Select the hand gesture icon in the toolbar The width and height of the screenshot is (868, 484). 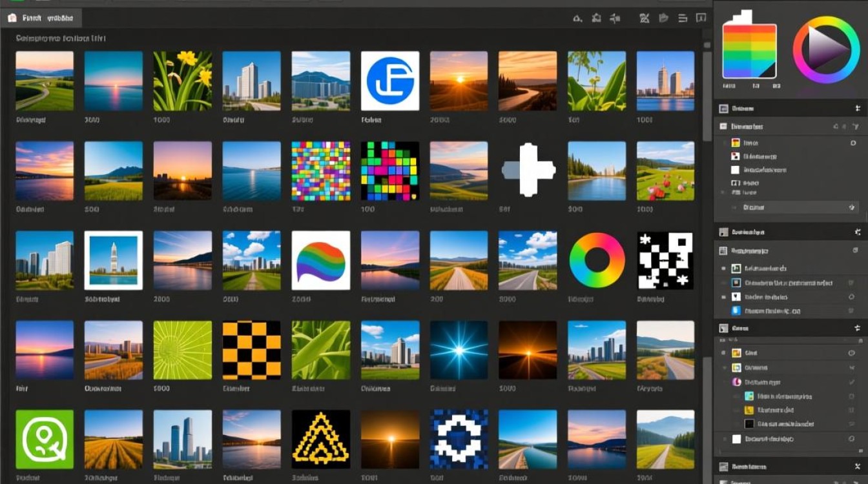(662, 19)
